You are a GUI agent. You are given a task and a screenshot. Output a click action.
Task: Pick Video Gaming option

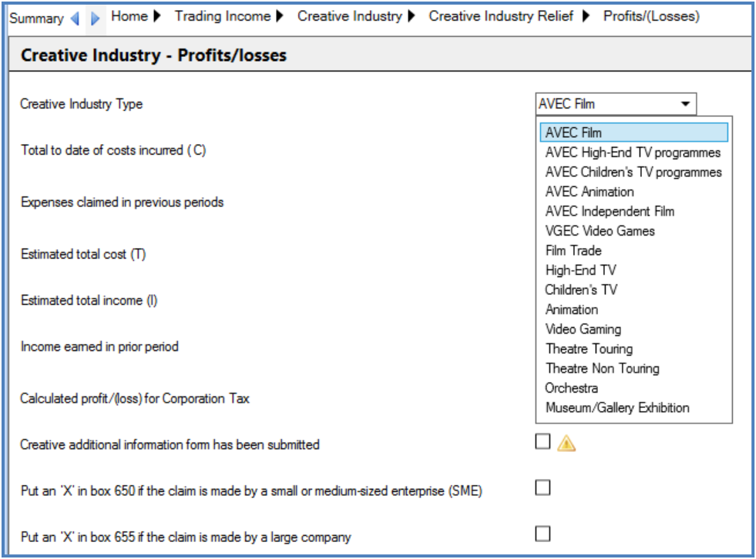coord(583,329)
